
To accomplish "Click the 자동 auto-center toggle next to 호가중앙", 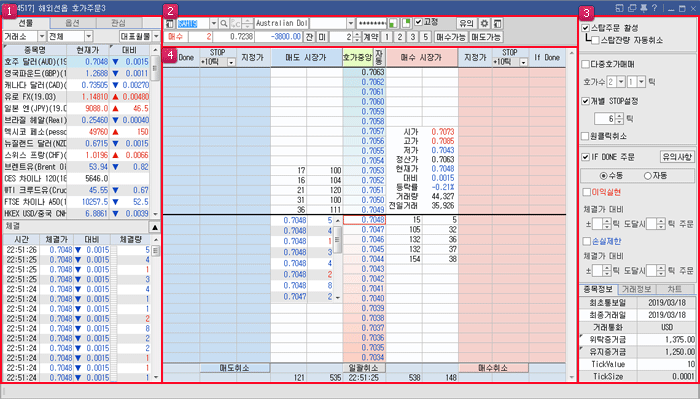I will pos(379,57).
